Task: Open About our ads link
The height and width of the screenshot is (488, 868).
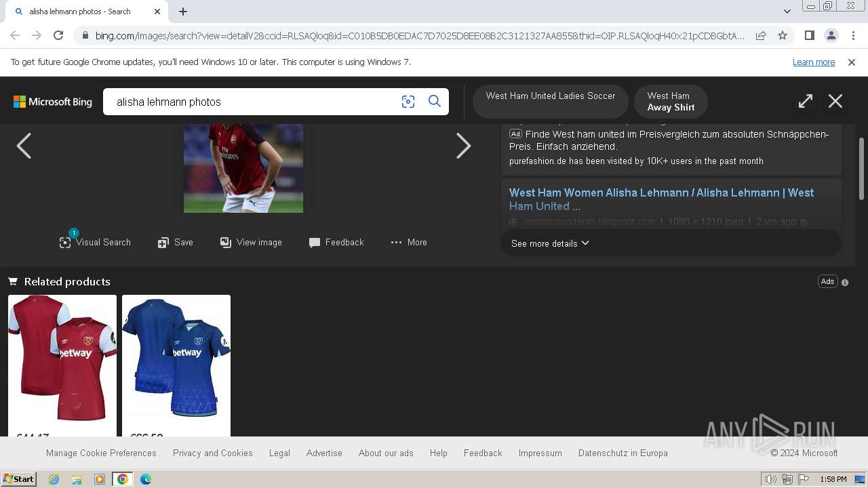Action: coord(386,453)
